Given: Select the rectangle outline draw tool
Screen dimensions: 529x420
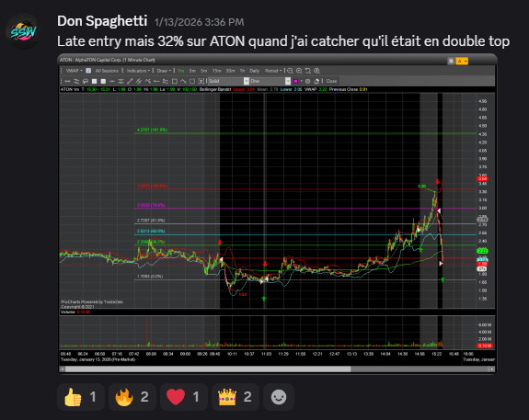Looking at the screenshot, I should (x=175, y=81).
